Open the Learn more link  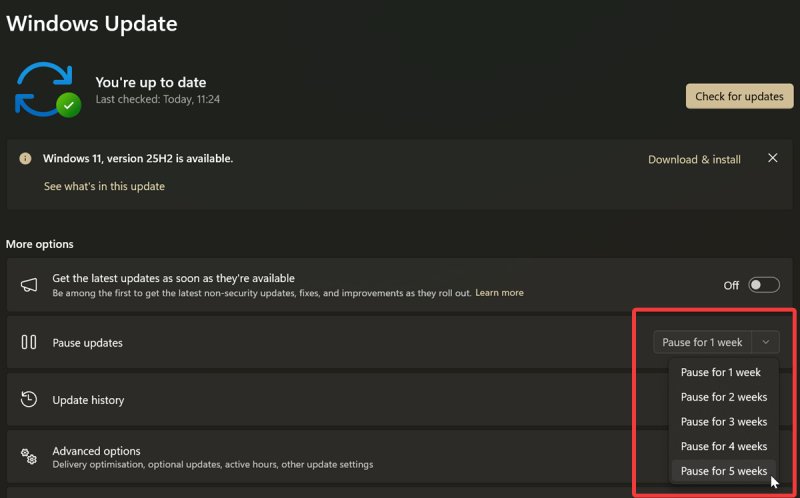tap(499, 293)
